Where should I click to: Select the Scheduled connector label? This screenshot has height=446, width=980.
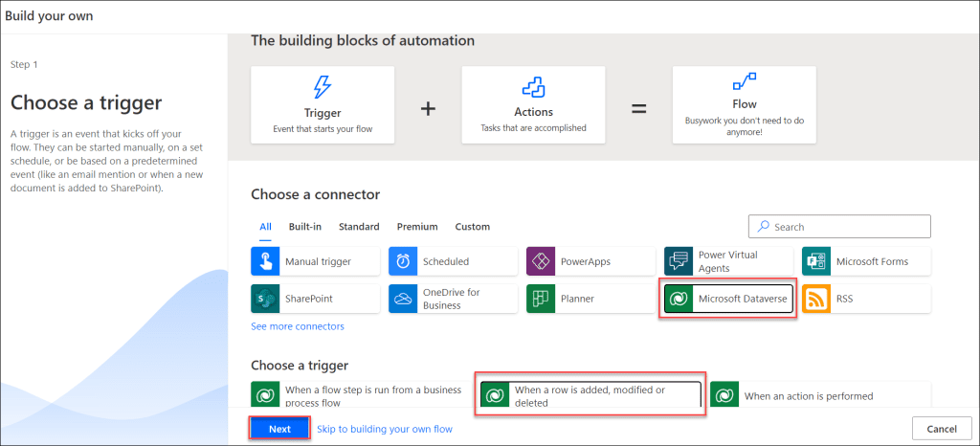(446, 261)
